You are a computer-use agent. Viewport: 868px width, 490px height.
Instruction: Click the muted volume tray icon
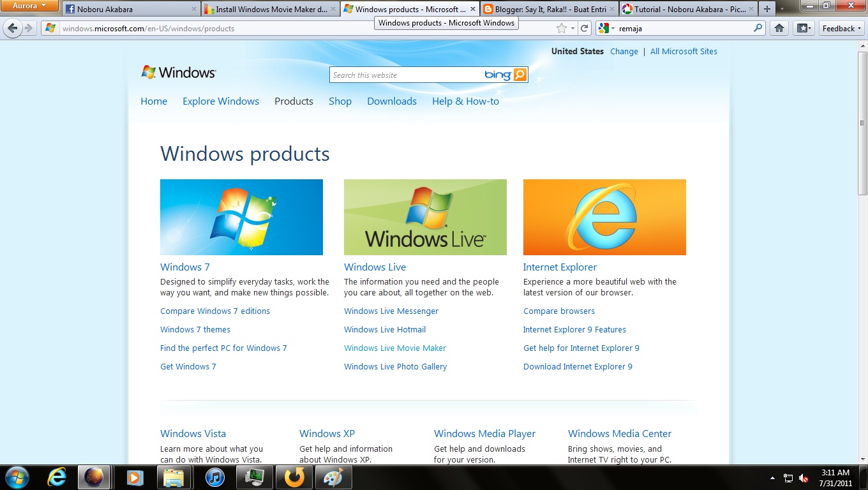click(804, 478)
